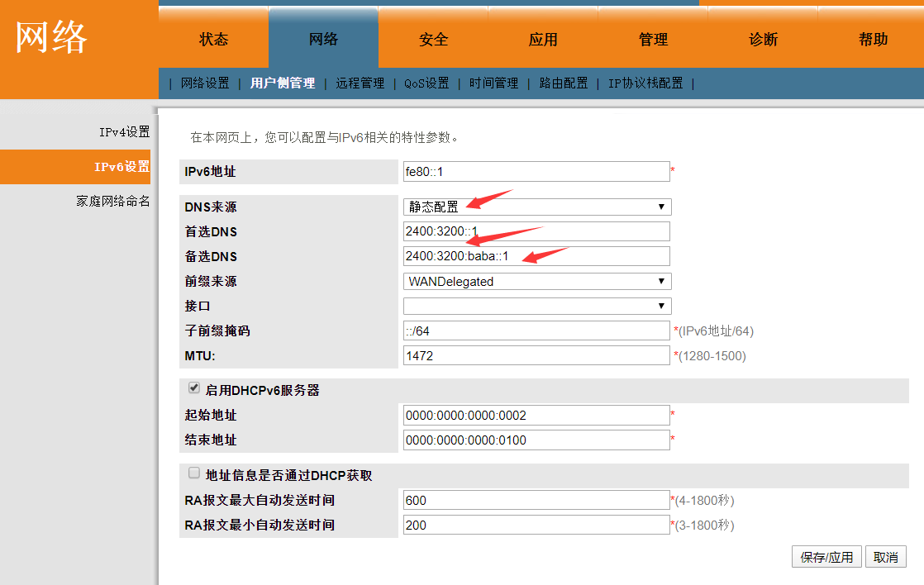Click the 首选DNS input field
This screenshot has width=924, height=585.
pyautogui.click(x=536, y=231)
